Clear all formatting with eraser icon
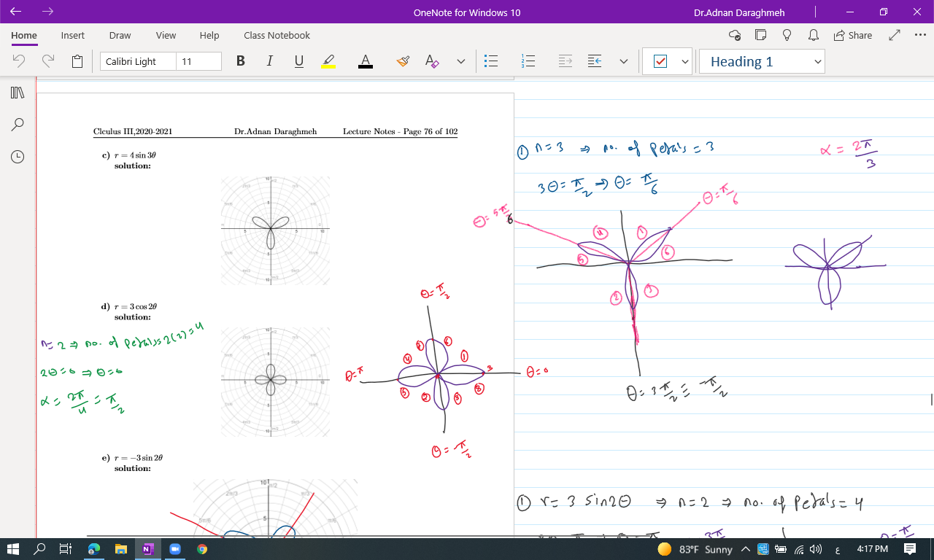The width and height of the screenshot is (934, 560). tap(432, 61)
